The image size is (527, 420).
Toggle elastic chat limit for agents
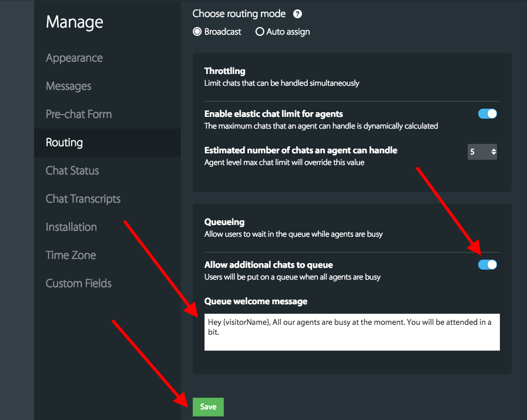488,113
